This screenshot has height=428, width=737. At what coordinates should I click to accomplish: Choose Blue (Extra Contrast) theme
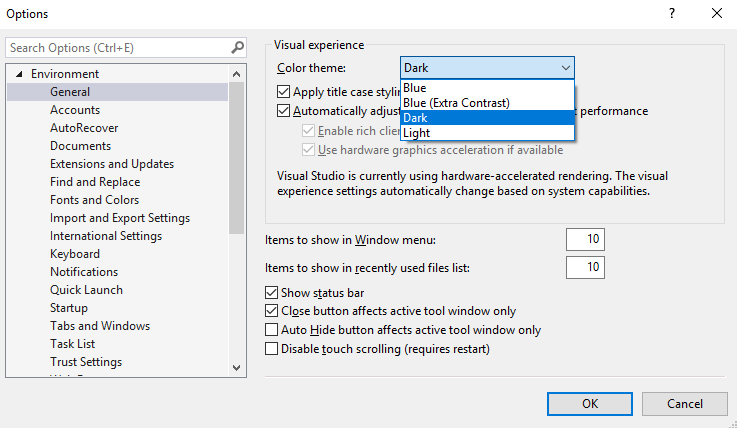(487, 103)
